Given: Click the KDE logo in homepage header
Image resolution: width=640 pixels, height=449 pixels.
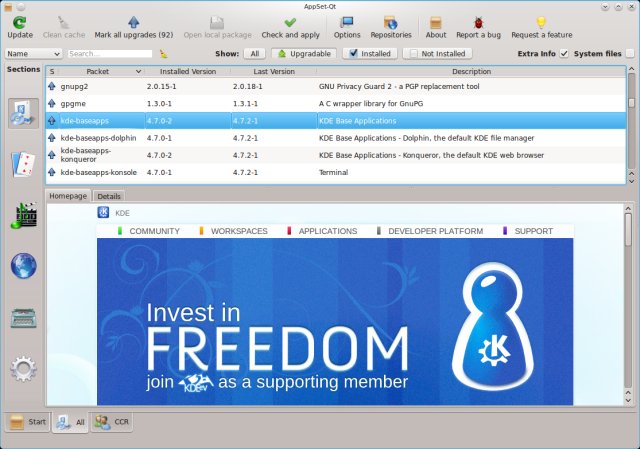Looking at the screenshot, I should pos(103,212).
